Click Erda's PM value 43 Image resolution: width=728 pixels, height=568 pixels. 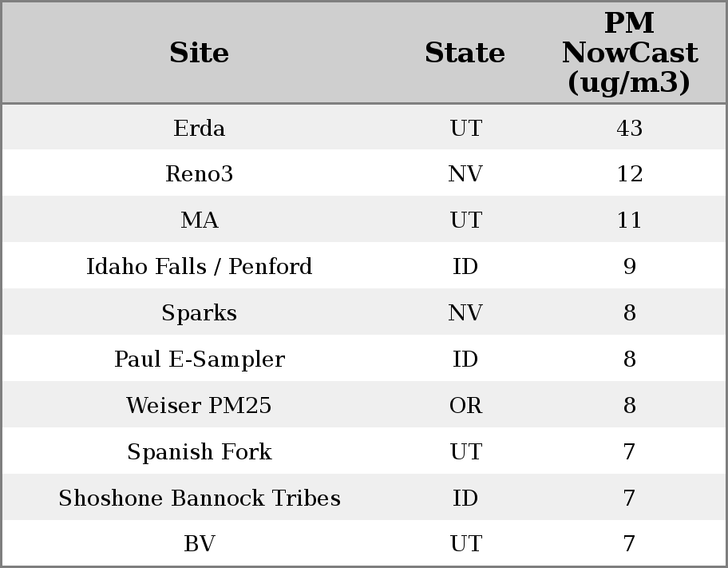(629, 129)
